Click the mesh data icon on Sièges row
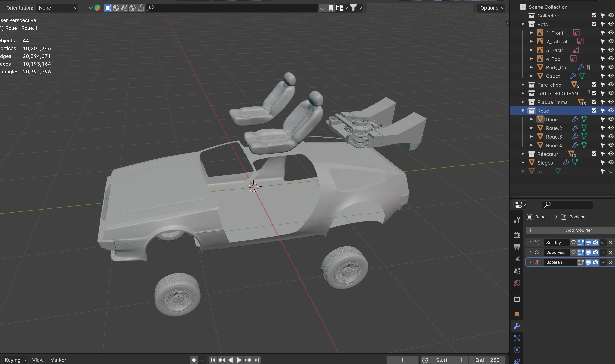615x364 pixels. pyautogui.click(x=575, y=162)
